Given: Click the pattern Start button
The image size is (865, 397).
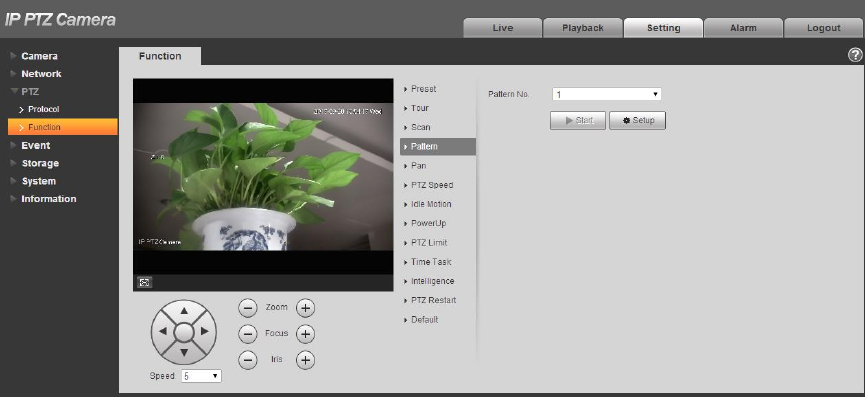Looking at the screenshot, I should 578,120.
